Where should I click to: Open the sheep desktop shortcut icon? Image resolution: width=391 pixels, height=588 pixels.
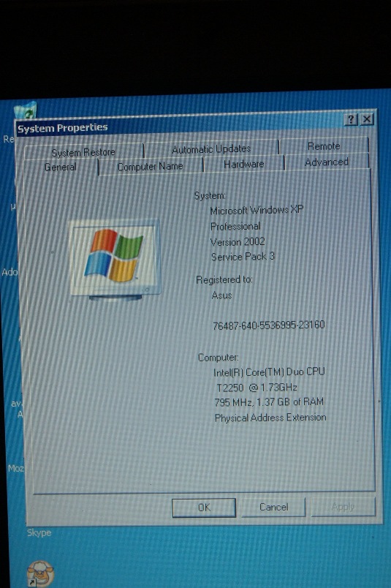pos(40,573)
